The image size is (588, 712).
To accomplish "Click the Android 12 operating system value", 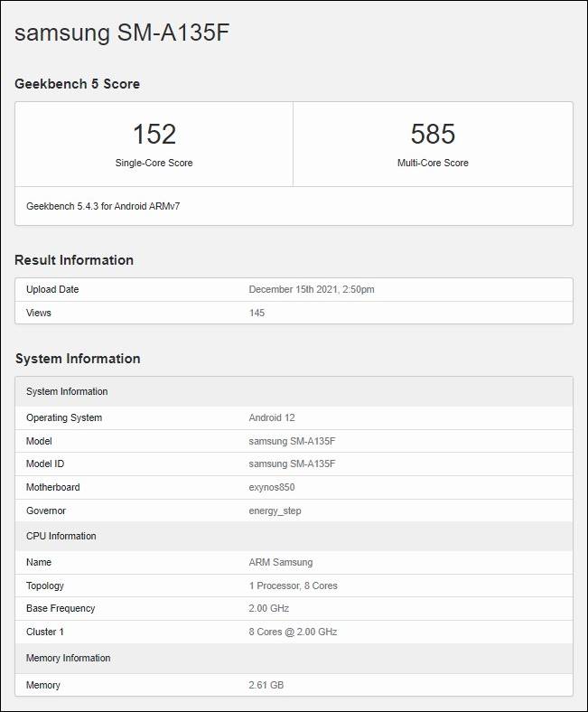I will [x=272, y=418].
